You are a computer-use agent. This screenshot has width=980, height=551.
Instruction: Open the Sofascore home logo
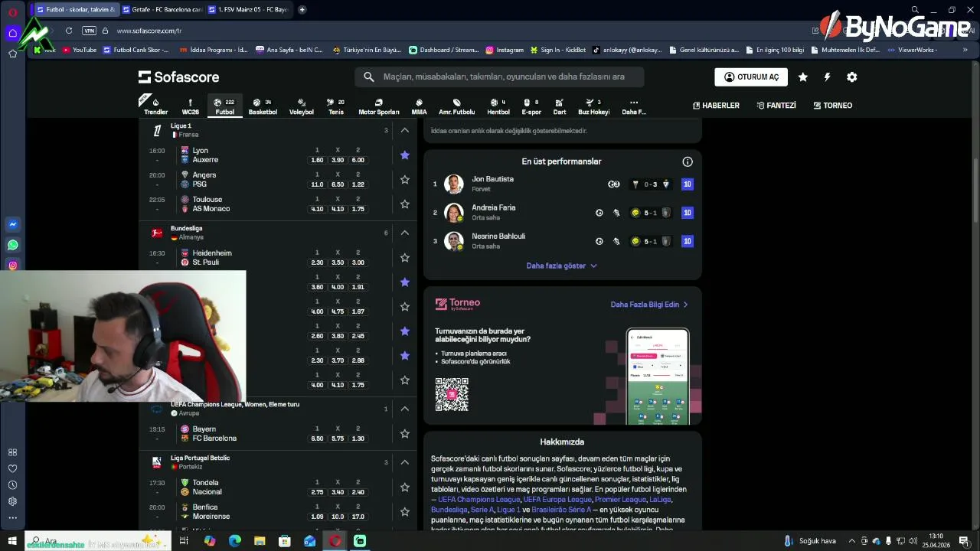click(x=178, y=77)
